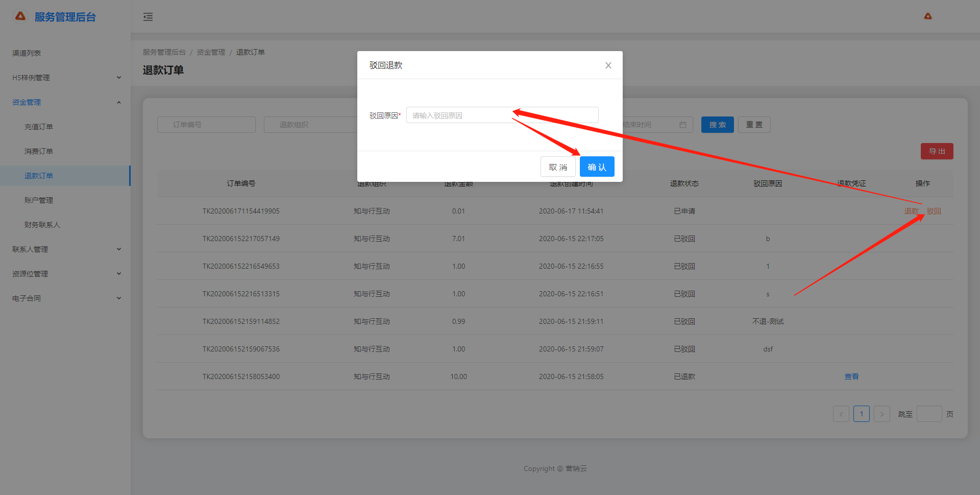Viewport: 980px width, 495px height.
Task: Close the 驳回退款 dialog with X
Action: click(x=608, y=65)
